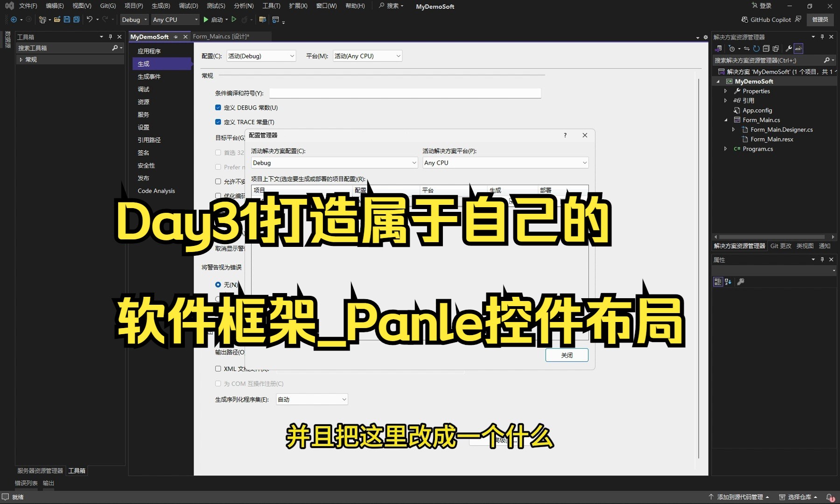The width and height of the screenshot is (840, 504).
Task: Select the 无(N) radio button
Action: [x=218, y=285]
